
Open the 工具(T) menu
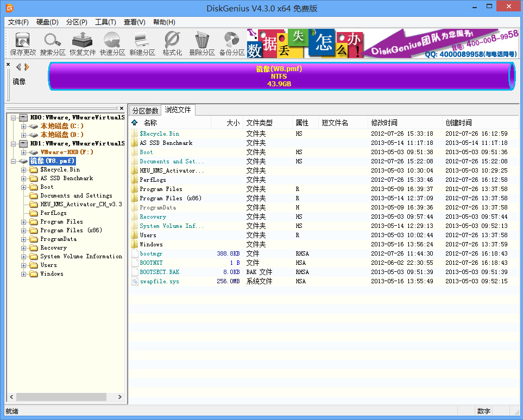click(x=105, y=22)
